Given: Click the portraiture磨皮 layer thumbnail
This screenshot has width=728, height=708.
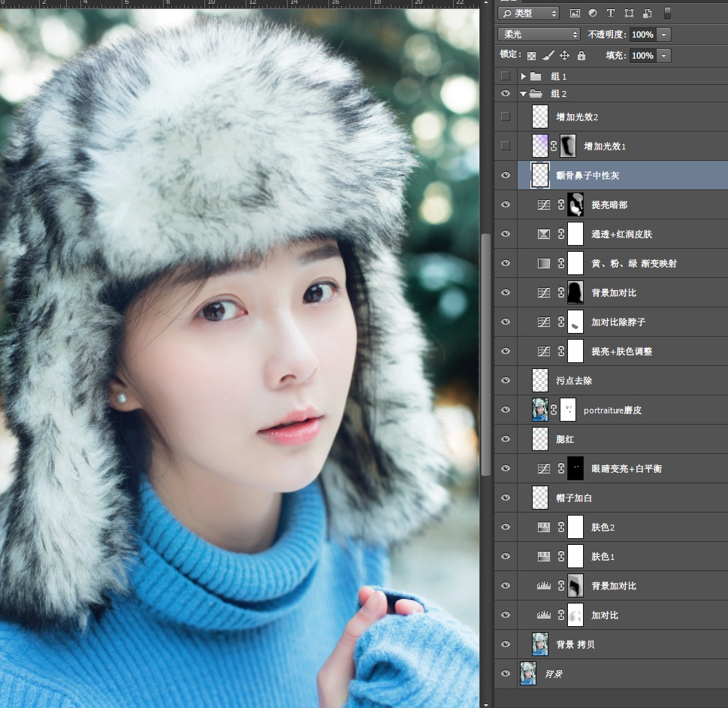Looking at the screenshot, I should point(540,410).
